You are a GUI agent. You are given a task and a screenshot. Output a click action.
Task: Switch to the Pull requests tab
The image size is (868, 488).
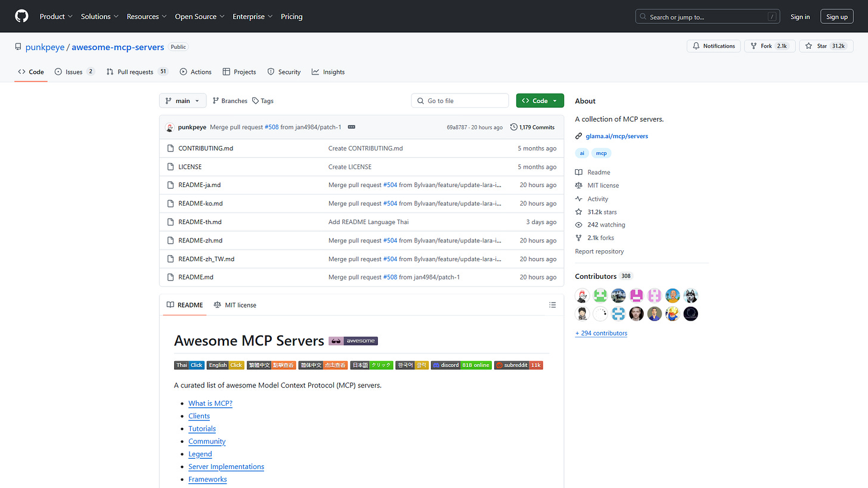137,72
